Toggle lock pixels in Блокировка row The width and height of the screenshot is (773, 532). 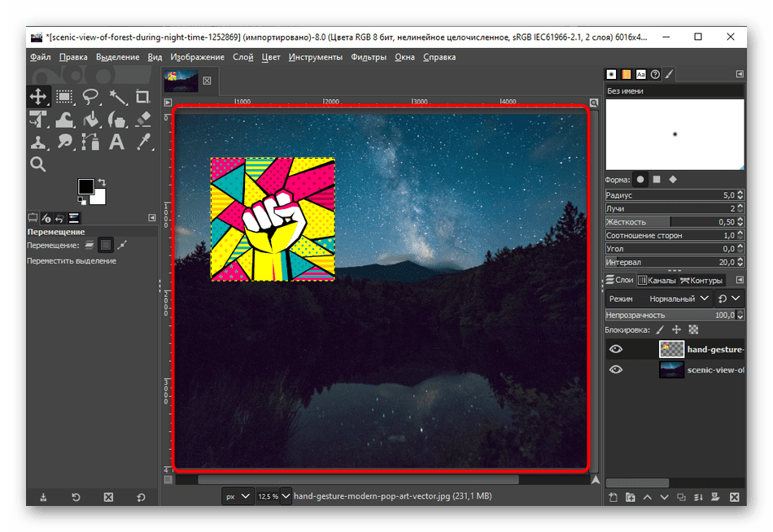click(660, 329)
